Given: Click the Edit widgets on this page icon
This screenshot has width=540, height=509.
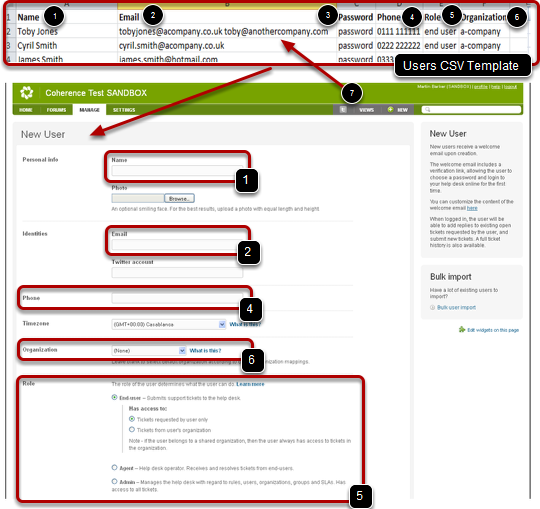Looking at the screenshot, I should [x=462, y=330].
